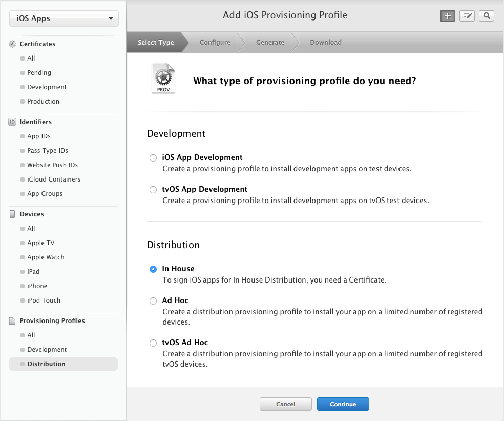Click the Certificates section icon
504x421 pixels.
[13, 44]
